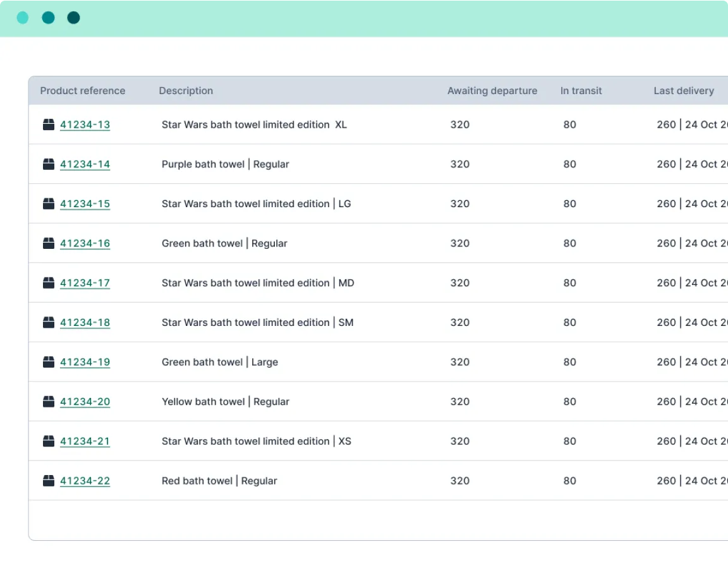The height and width of the screenshot is (578, 728).
Task: Click the box icon beside 41234-19
Action: pos(48,362)
